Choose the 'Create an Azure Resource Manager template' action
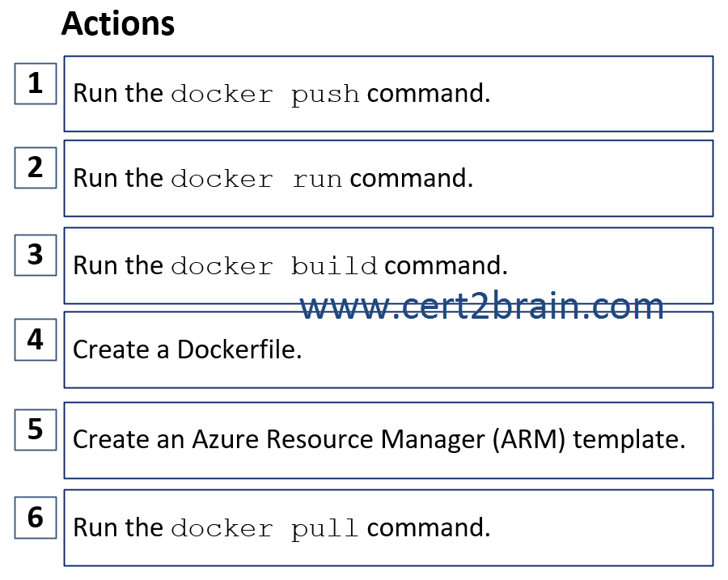Image resolution: width=728 pixels, height=580 pixels. click(x=388, y=440)
